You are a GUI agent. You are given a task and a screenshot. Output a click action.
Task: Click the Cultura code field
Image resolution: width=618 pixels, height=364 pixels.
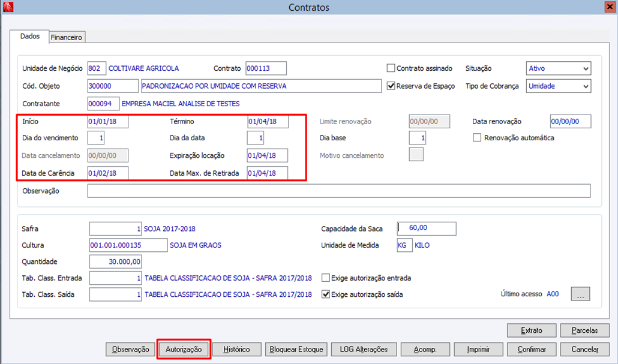(128, 245)
